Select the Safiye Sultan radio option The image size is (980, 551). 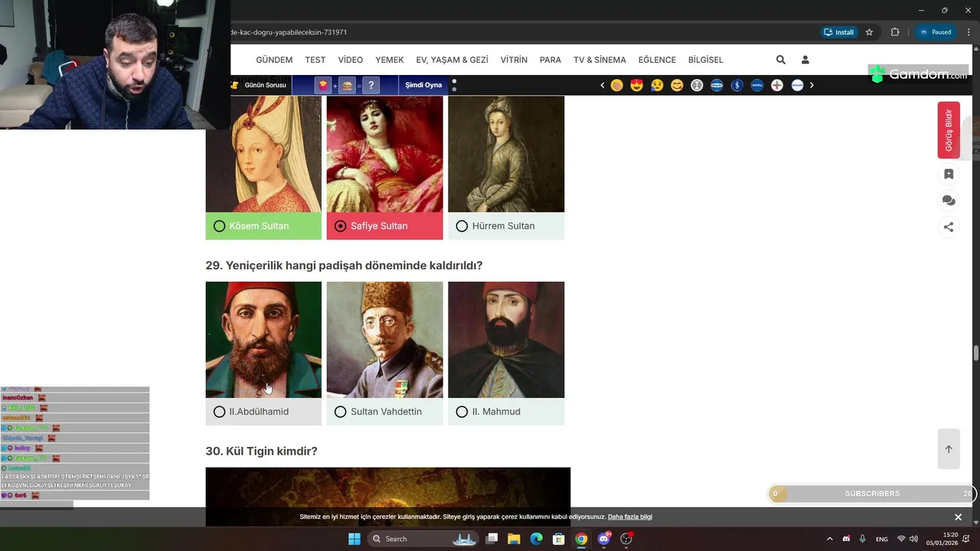341,226
